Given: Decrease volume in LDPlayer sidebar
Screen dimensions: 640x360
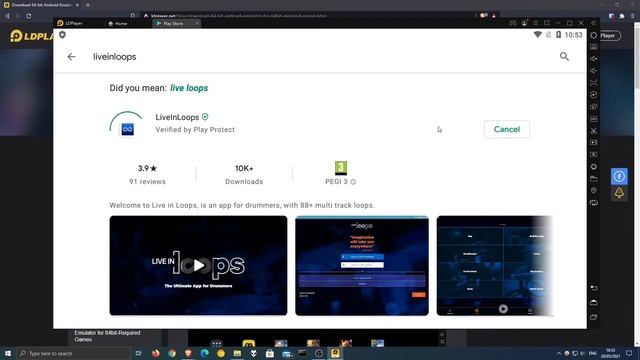Looking at the screenshot, I should tap(593, 71).
